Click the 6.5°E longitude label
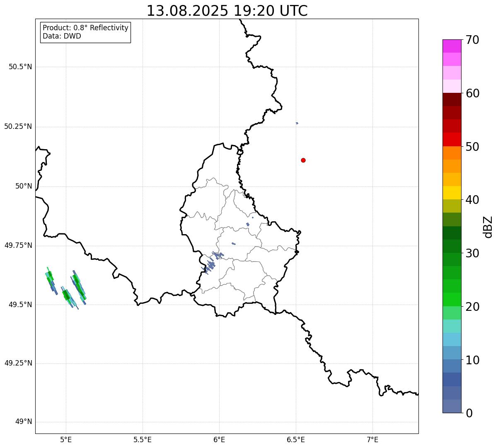498x448 pixels. (296, 440)
